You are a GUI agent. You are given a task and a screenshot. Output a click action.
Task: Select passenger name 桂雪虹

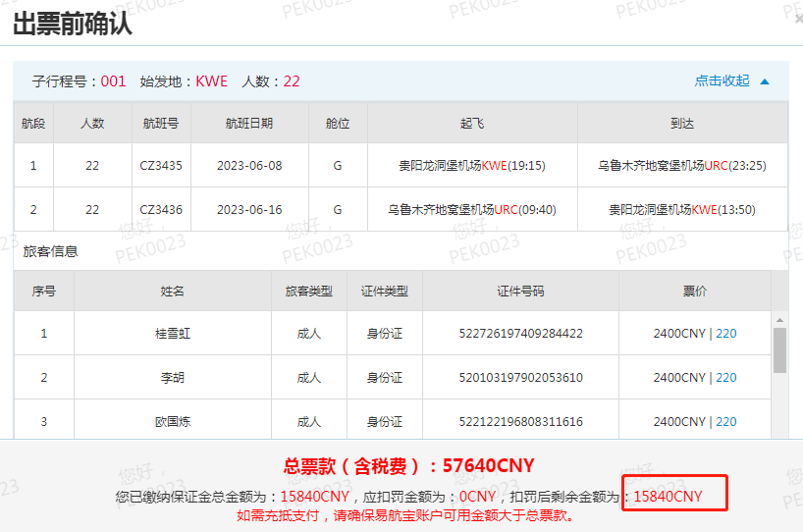[173, 334]
